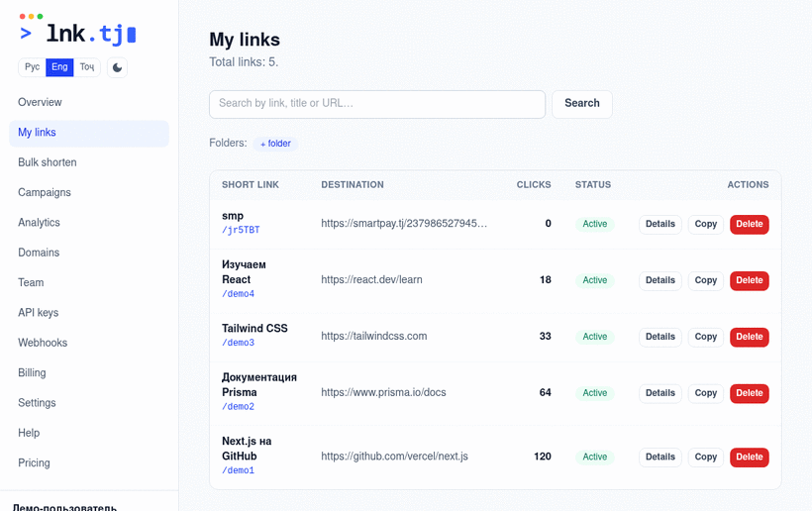Screen dimensions: 812x511
Task: Open the Overview page
Action: [89, 103]
